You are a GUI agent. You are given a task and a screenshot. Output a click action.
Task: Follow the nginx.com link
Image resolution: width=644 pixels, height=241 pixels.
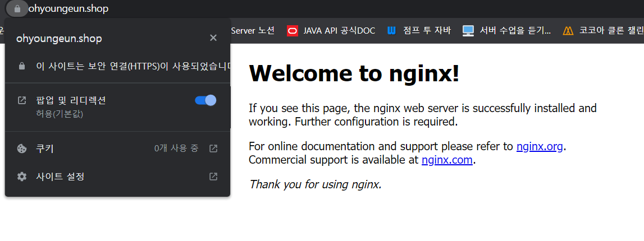click(x=447, y=159)
